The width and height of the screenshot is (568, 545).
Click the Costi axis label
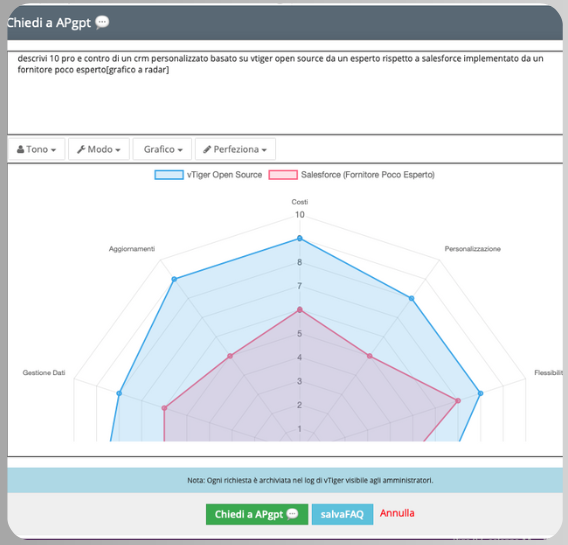(x=300, y=202)
